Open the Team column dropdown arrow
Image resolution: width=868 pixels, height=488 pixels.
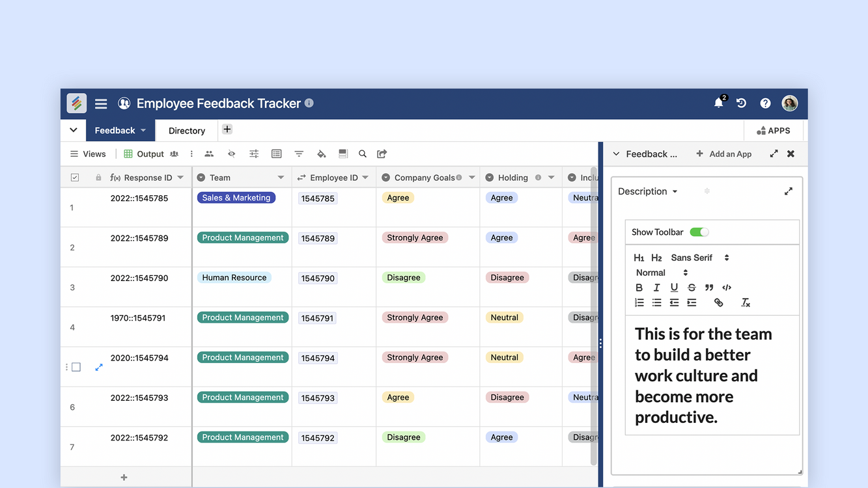click(281, 178)
